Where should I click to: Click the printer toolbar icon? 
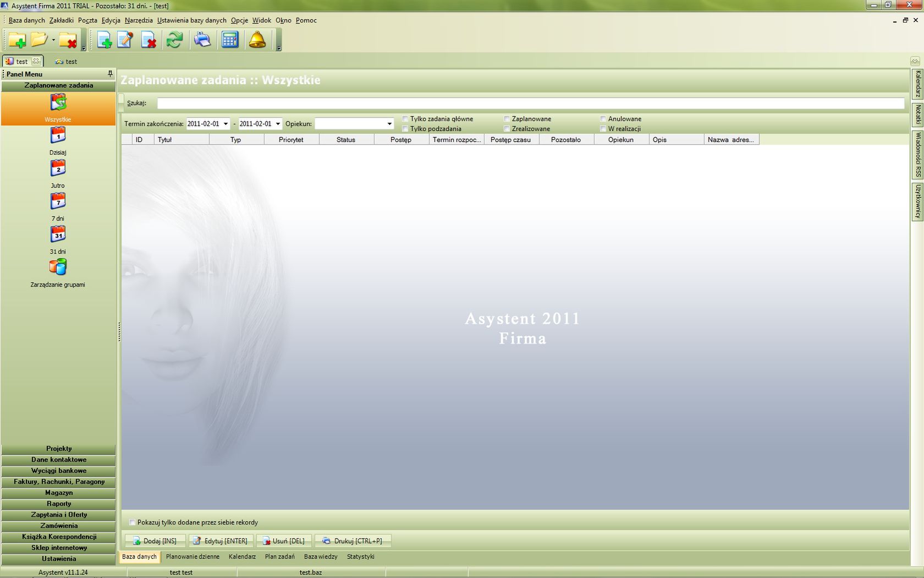click(x=202, y=40)
